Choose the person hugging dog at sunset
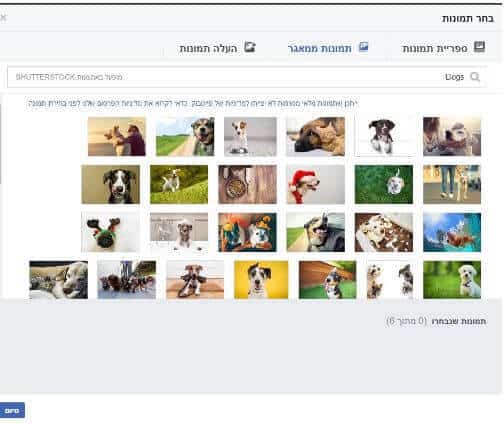 [117, 136]
